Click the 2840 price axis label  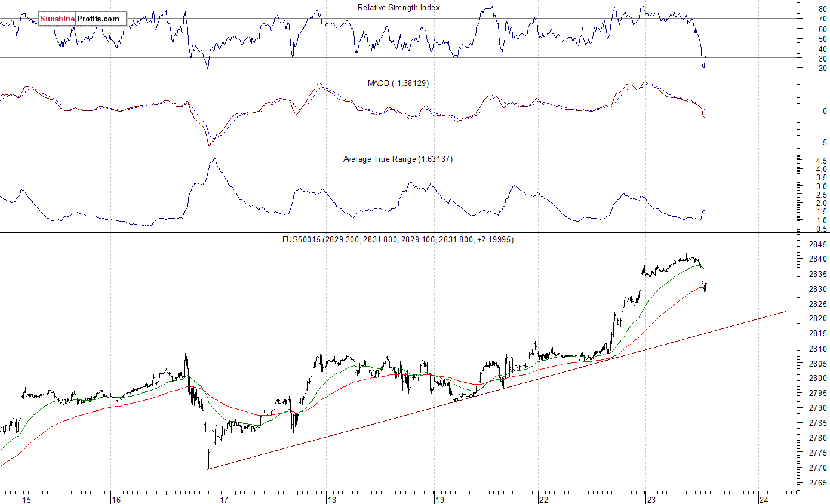point(817,259)
